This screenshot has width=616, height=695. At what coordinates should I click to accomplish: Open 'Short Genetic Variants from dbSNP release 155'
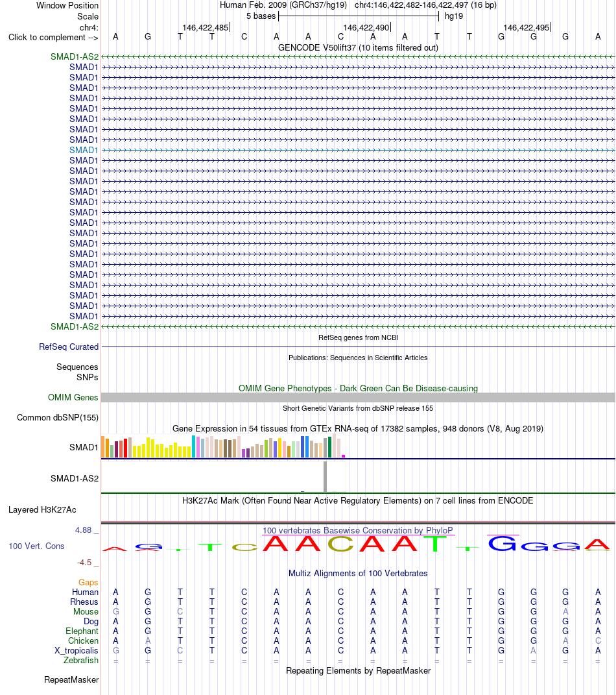click(x=359, y=408)
